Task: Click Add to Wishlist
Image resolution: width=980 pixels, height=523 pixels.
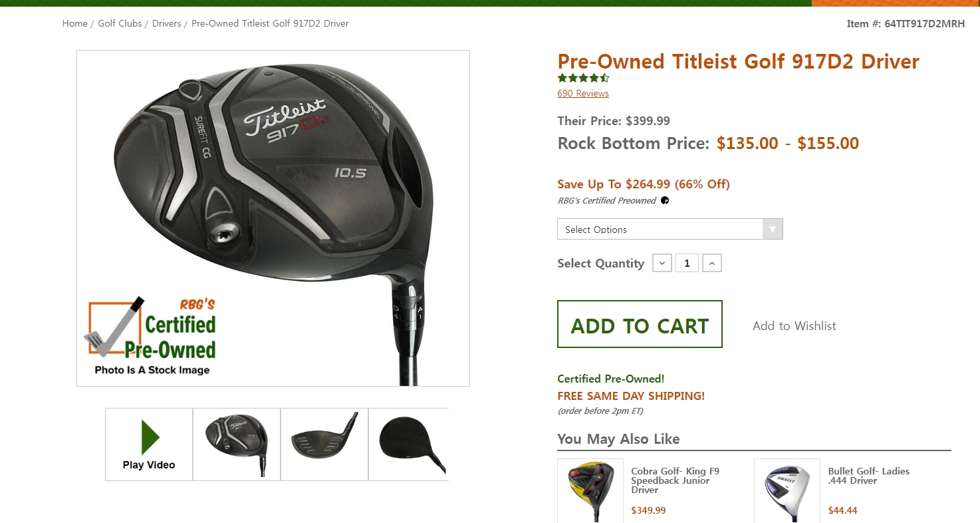Action: [x=794, y=326]
